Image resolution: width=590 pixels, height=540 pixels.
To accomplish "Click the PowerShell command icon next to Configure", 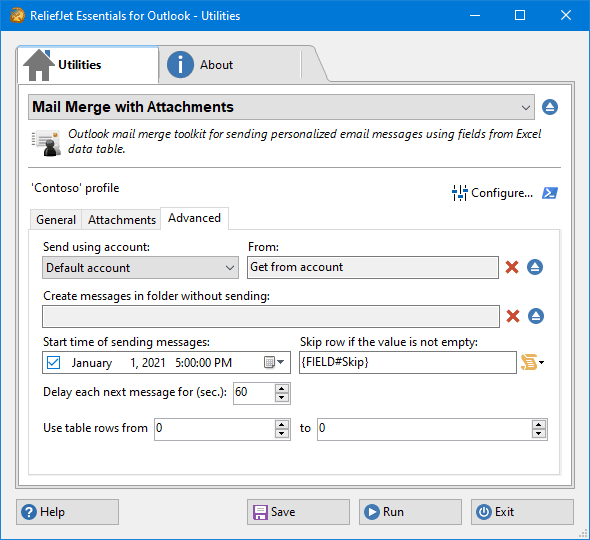I will point(550,193).
